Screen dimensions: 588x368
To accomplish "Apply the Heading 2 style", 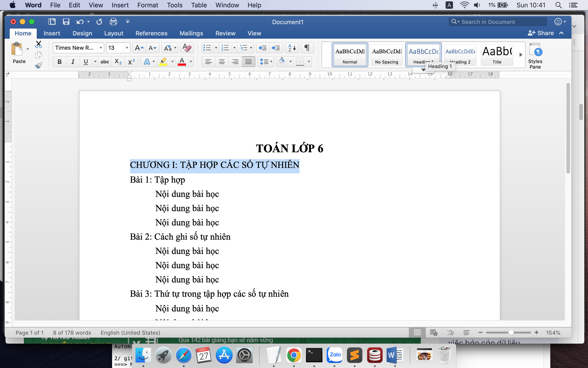I will 460,55.
